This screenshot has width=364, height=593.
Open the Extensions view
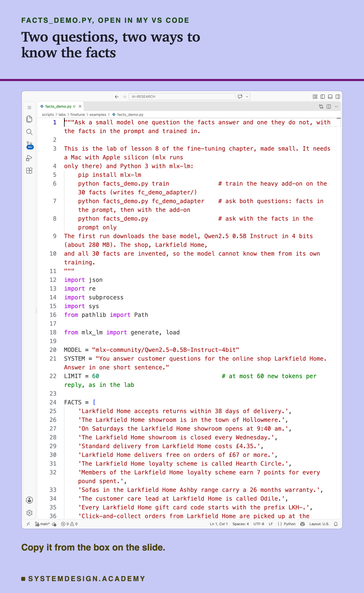(x=29, y=171)
